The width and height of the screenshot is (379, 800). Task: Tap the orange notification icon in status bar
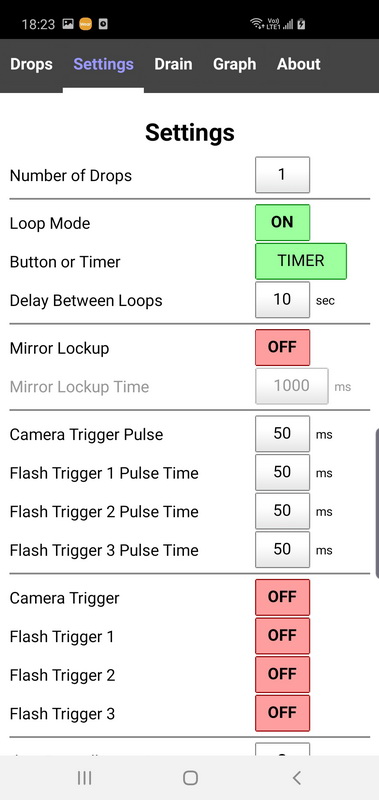[85, 23]
